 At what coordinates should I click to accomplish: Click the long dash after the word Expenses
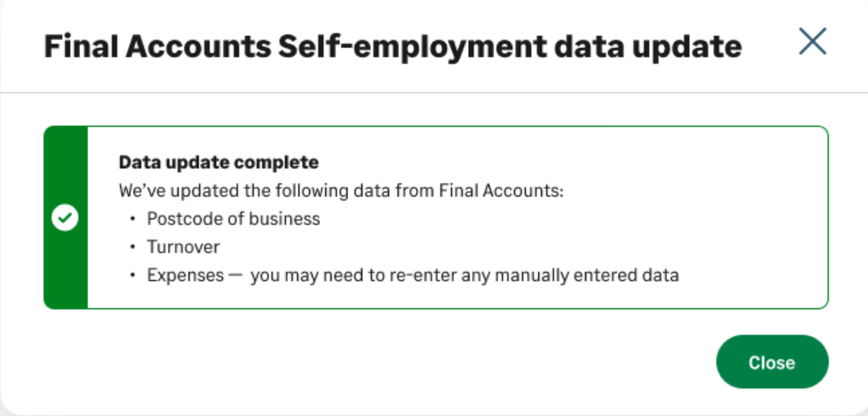point(236,275)
